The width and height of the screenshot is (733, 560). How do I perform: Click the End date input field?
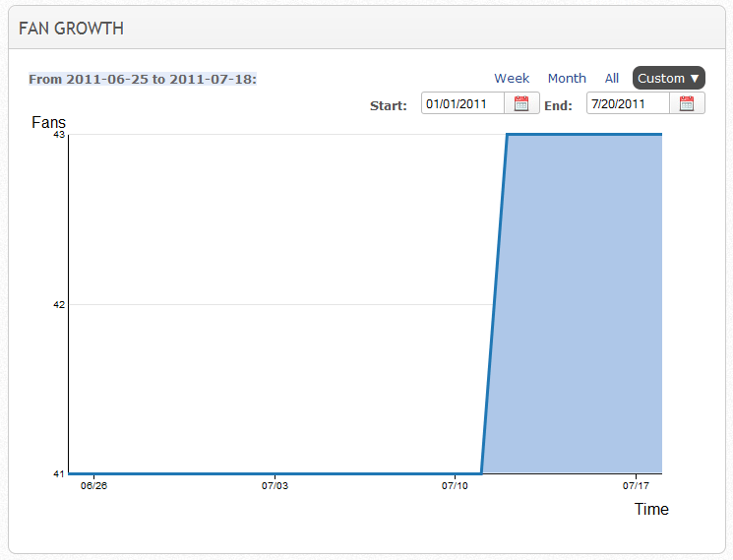(628, 103)
